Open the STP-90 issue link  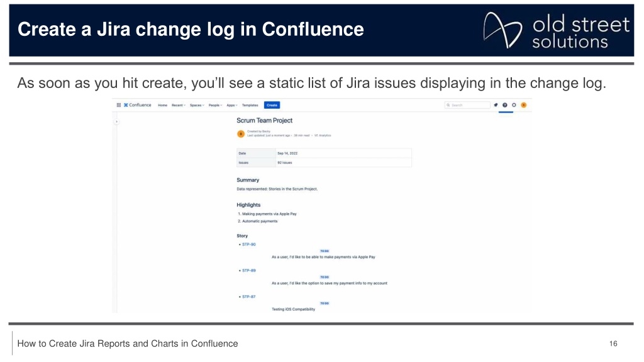[x=249, y=244]
